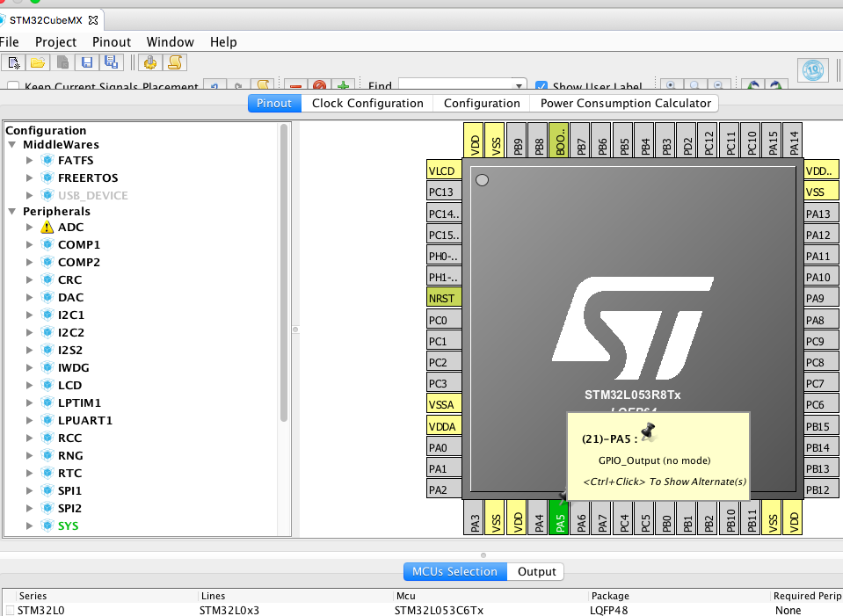Click the ADC warning icon in tree
The image size is (843, 616).
pos(47,228)
